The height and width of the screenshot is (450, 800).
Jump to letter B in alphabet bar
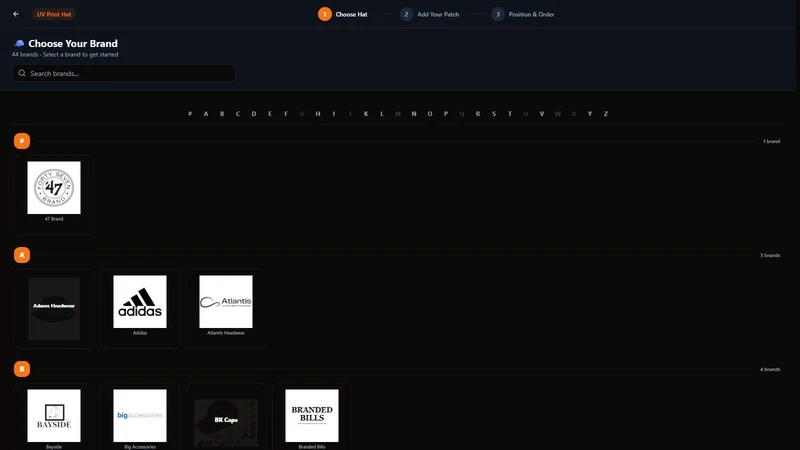point(222,114)
